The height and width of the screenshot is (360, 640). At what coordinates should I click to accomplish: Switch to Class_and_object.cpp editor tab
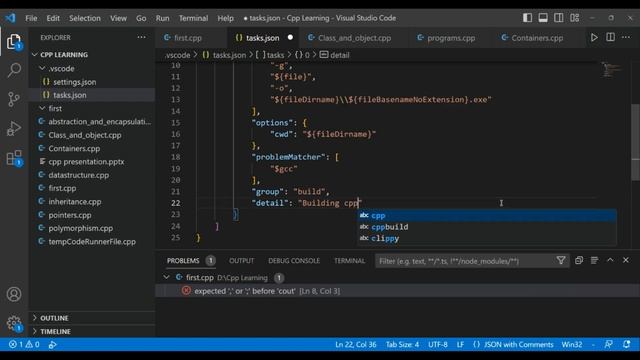[x=354, y=38]
